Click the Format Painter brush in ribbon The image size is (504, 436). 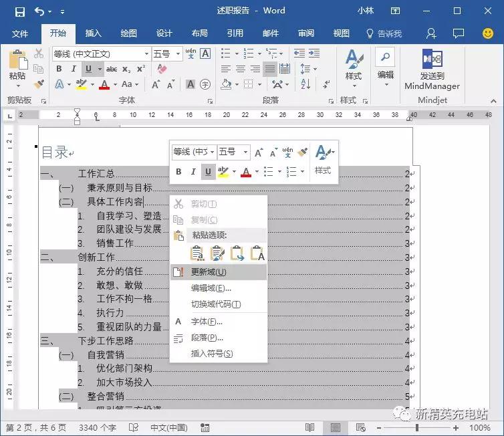pyautogui.click(x=39, y=84)
